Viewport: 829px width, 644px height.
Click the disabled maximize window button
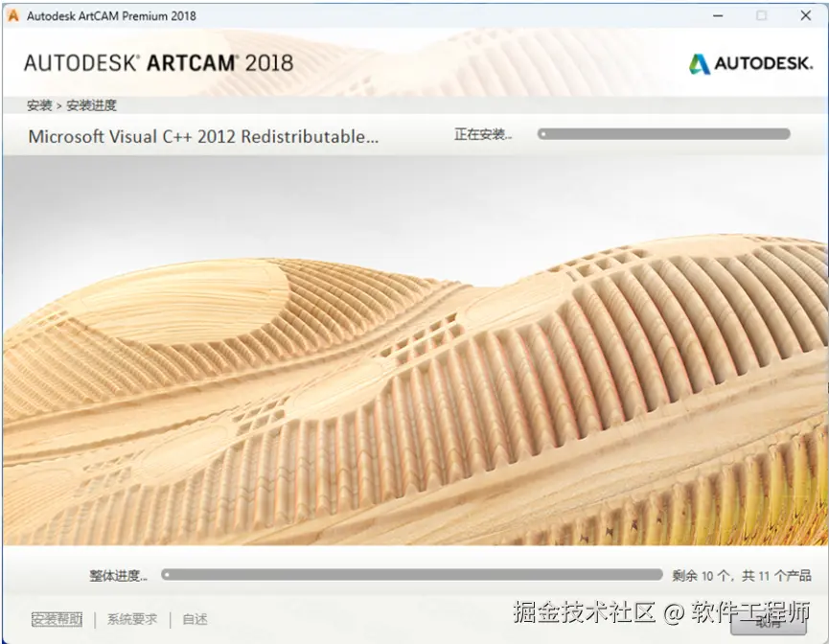(x=761, y=16)
